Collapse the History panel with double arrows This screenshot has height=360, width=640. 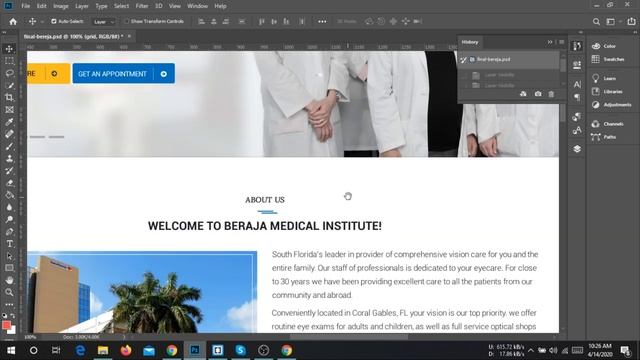[550, 42]
